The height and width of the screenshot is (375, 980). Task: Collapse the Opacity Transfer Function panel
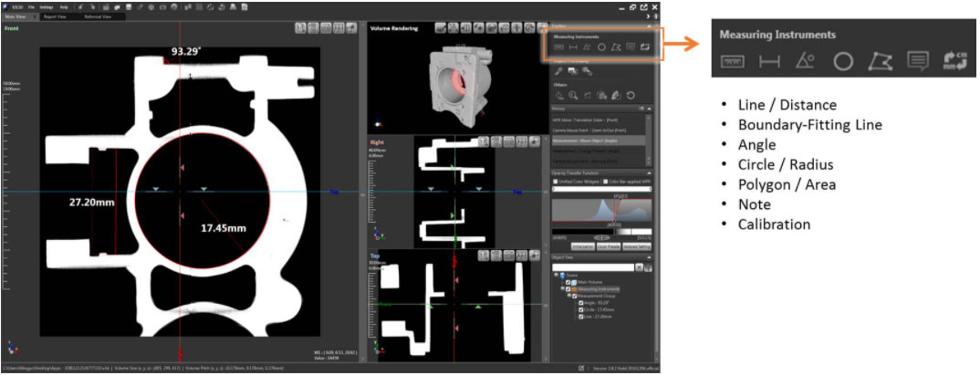[x=650, y=172]
